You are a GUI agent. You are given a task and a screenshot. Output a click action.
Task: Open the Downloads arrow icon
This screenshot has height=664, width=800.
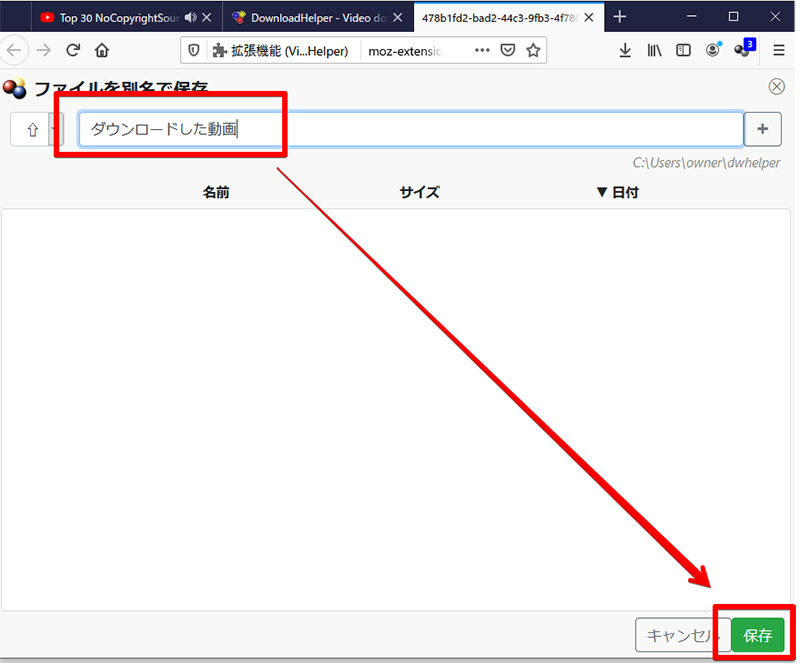click(x=625, y=49)
